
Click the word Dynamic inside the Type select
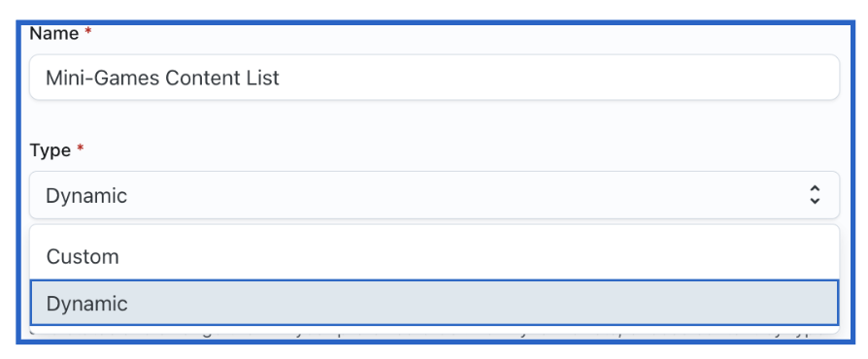[86, 196]
